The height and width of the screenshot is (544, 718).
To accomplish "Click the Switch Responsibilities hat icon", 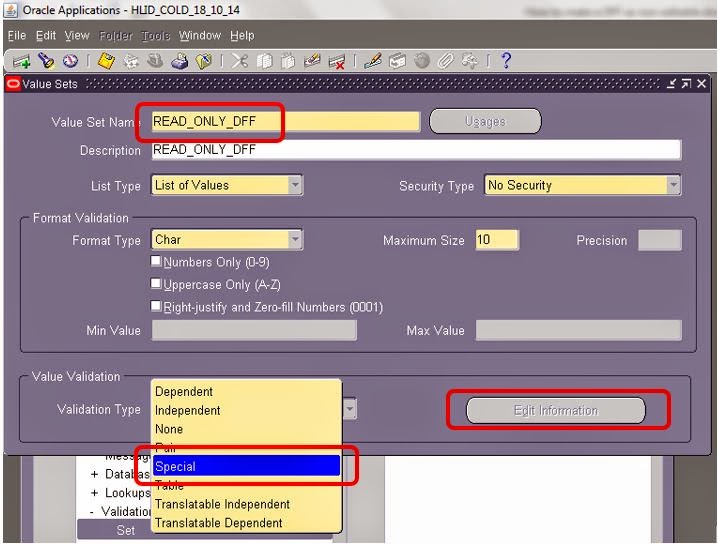I will (x=155, y=61).
